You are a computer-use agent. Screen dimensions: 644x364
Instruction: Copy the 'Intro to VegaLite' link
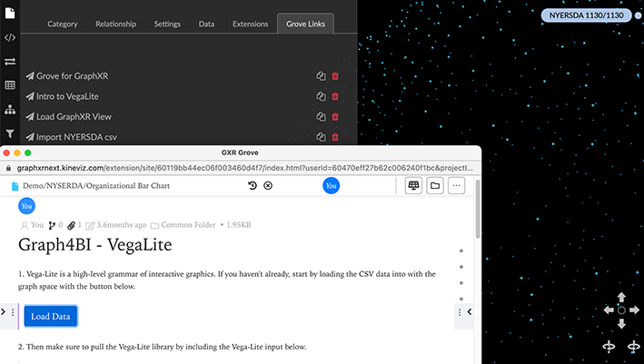coord(321,96)
